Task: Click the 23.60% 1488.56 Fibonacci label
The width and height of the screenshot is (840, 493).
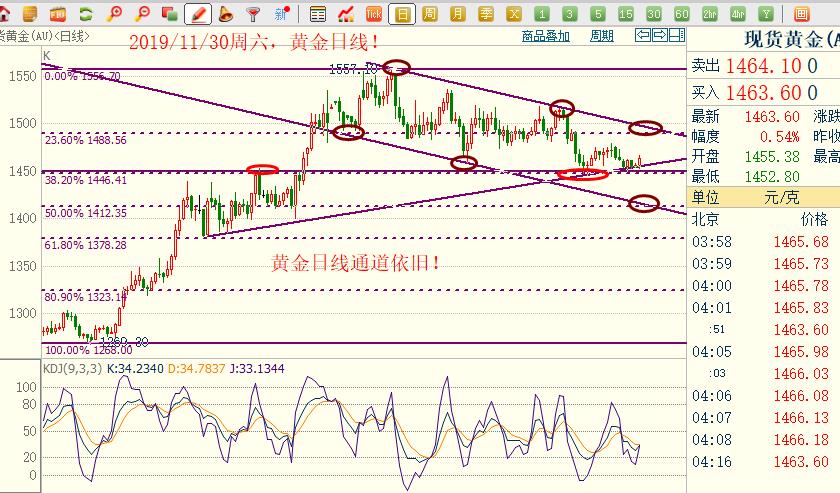Action: [x=85, y=140]
